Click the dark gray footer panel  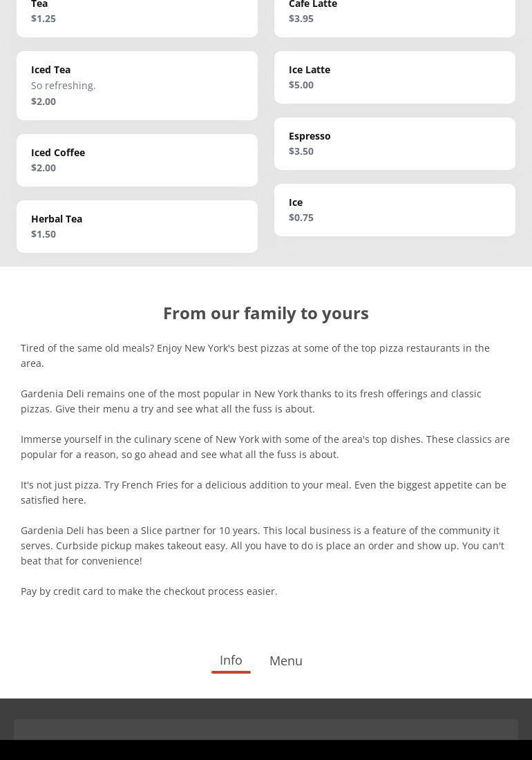(x=266, y=729)
